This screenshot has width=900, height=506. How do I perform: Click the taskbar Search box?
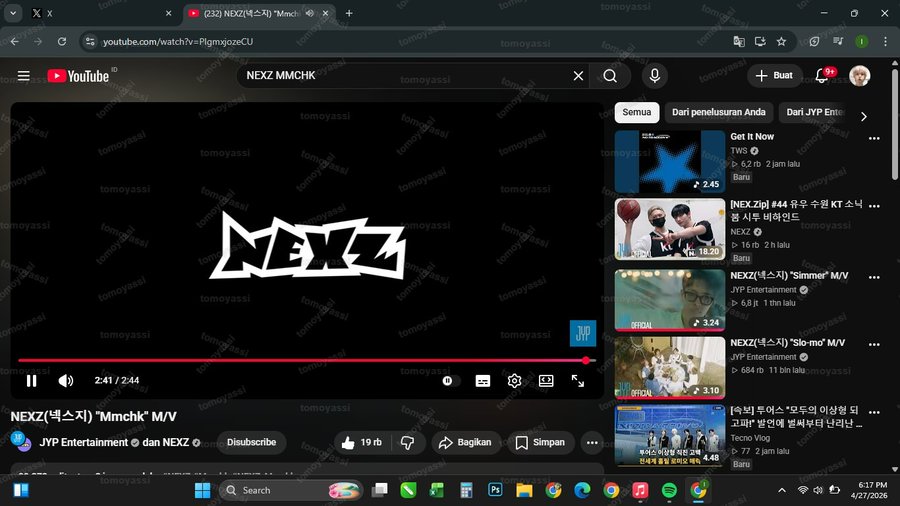pyautogui.click(x=291, y=491)
